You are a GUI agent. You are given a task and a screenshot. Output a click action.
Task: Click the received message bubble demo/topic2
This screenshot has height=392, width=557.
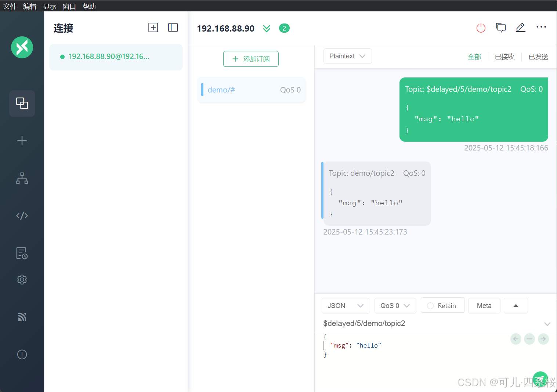coord(376,193)
